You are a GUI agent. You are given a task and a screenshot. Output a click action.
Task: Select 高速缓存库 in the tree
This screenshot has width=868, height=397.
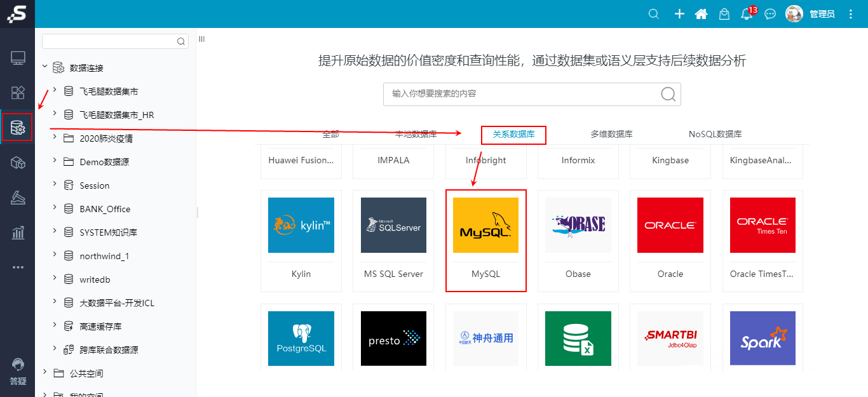coord(100,326)
